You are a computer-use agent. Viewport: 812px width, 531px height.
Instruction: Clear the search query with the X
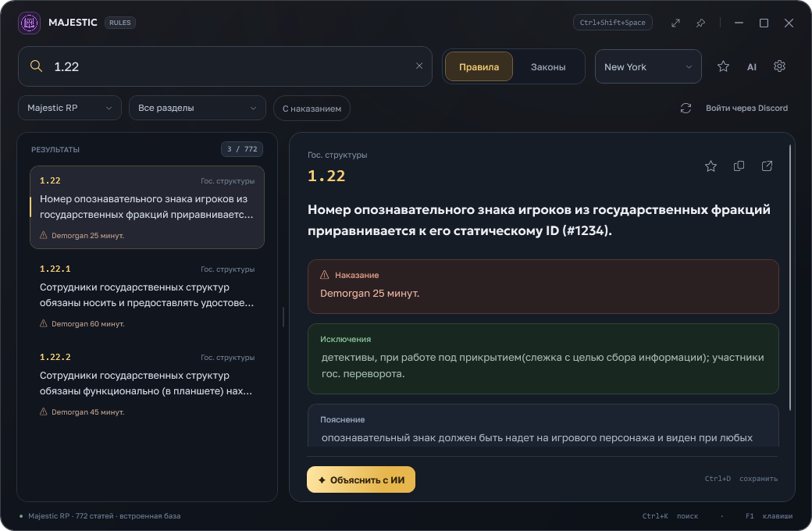[x=419, y=66]
